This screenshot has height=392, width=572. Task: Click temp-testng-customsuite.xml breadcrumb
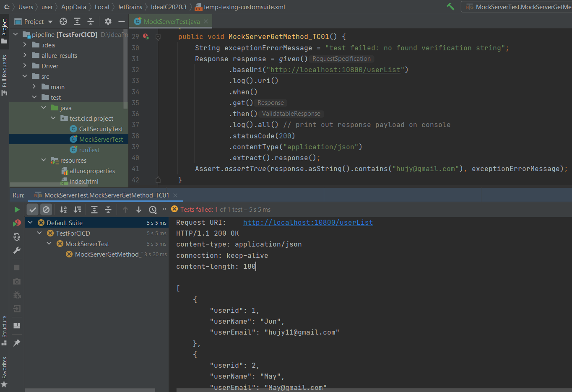(240, 7)
